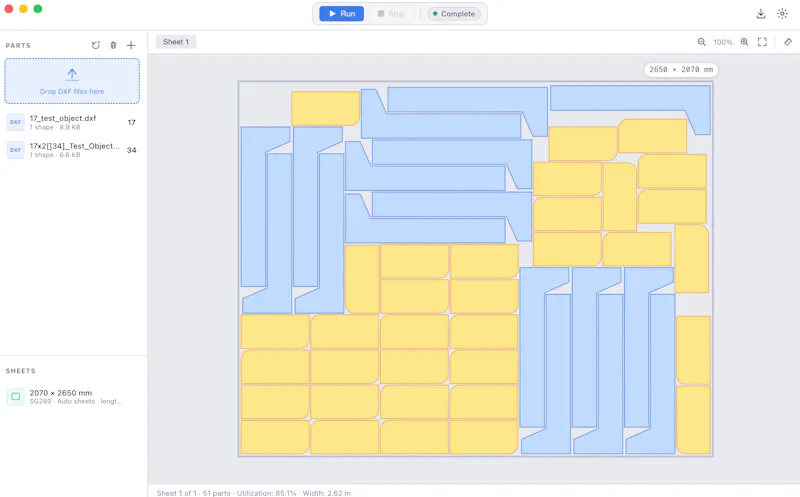The image size is (800, 497).
Task: Click the download export icon
Action: tap(760, 14)
